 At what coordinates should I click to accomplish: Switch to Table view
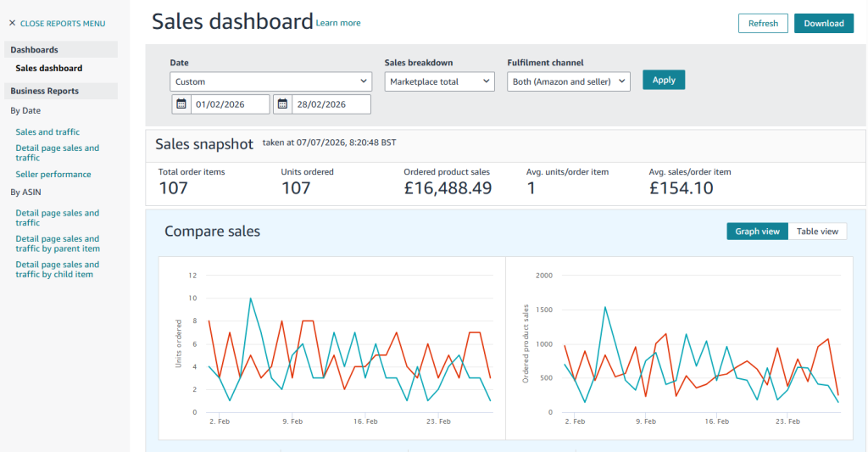(x=817, y=232)
